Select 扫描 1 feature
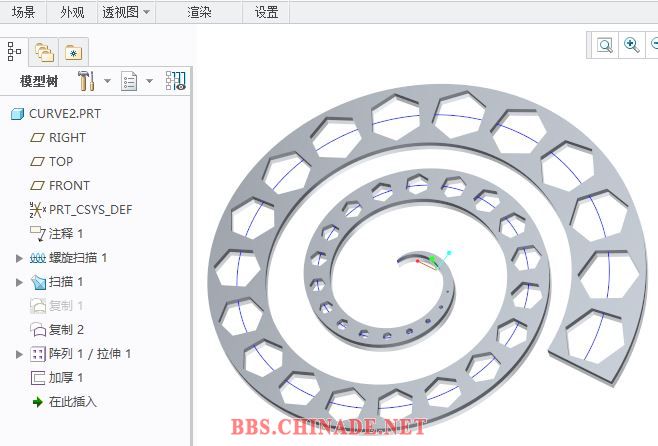The image size is (658, 446). [x=66, y=282]
